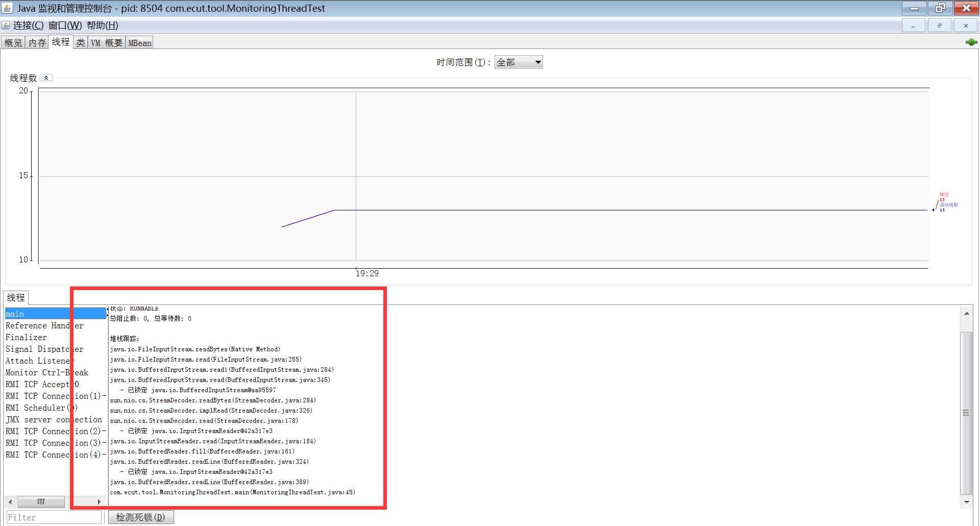Select the Reference Handler thread
Image resolution: width=980 pixels, height=526 pixels.
[x=55, y=325]
